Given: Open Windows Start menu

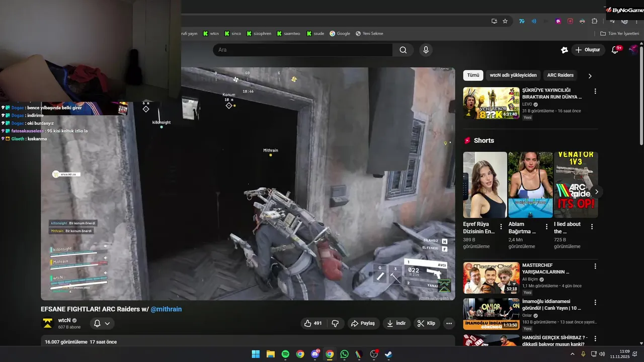Looking at the screenshot, I should 256,354.
